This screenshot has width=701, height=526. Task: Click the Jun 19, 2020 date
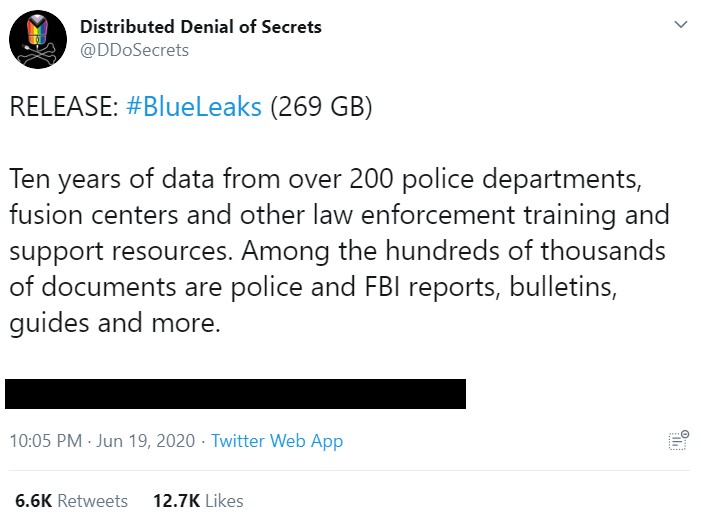[145, 441]
